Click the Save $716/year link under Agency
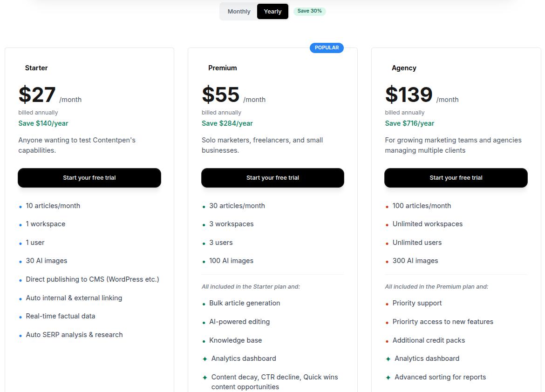The height and width of the screenshot is (392, 545). [x=409, y=123]
